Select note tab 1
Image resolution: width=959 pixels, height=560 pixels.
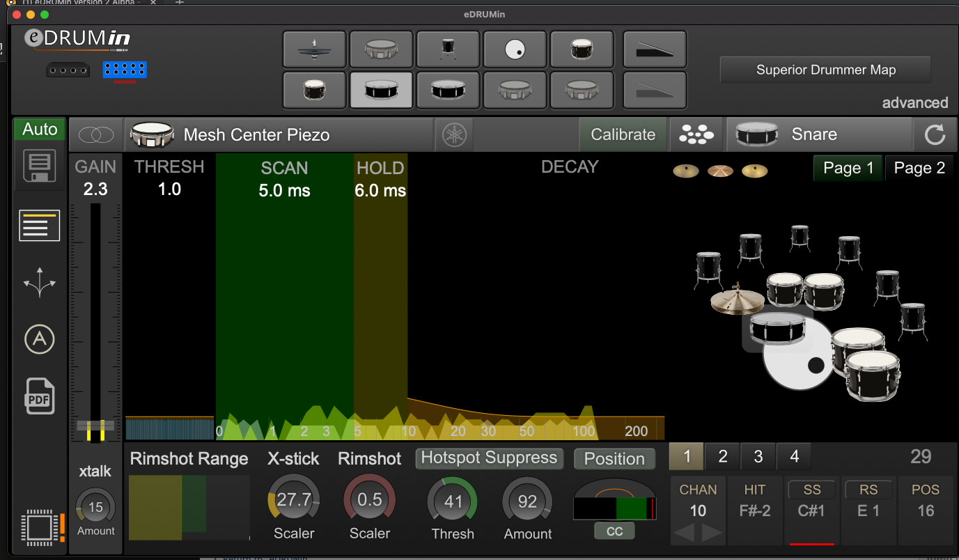click(x=687, y=457)
